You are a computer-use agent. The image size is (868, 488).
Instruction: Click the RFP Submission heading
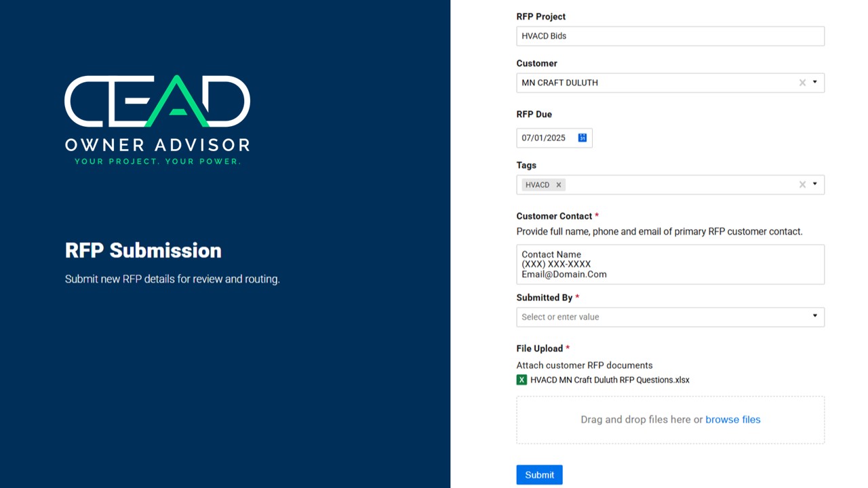click(143, 251)
